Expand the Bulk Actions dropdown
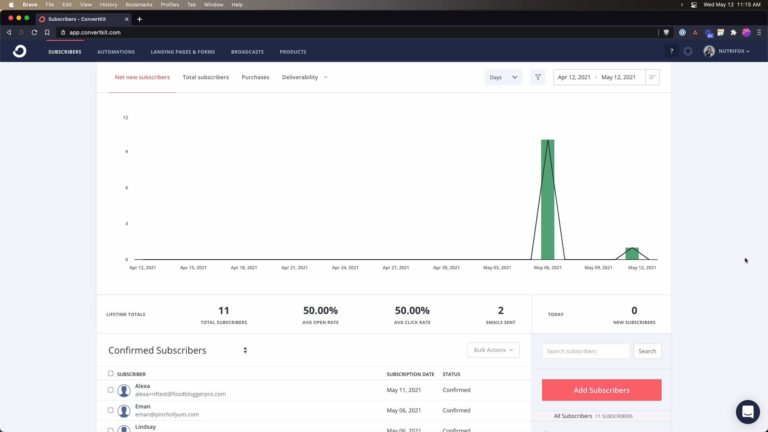The height and width of the screenshot is (432, 768). coord(493,350)
